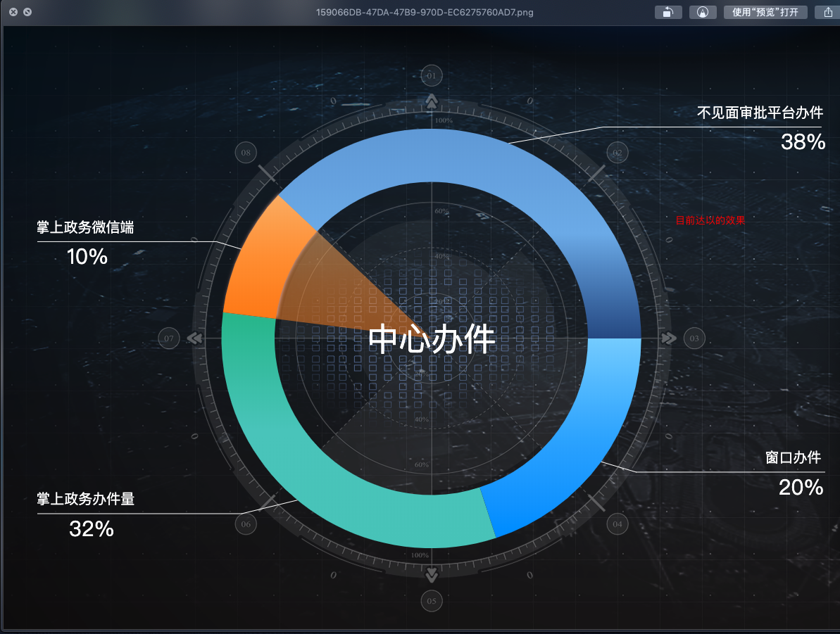The width and height of the screenshot is (840, 634).
Task: Toggle the 06 dial marker below the chart
Action: tap(246, 524)
